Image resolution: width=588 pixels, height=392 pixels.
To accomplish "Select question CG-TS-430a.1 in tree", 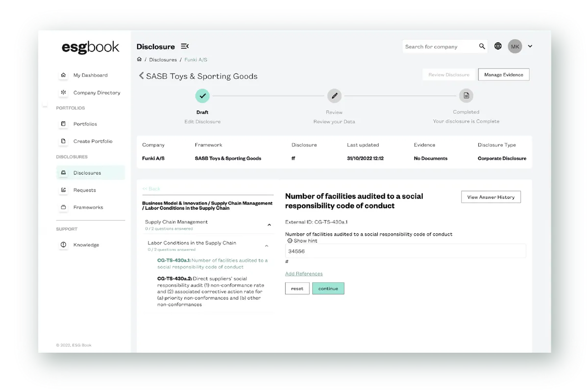I will tap(213, 264).
